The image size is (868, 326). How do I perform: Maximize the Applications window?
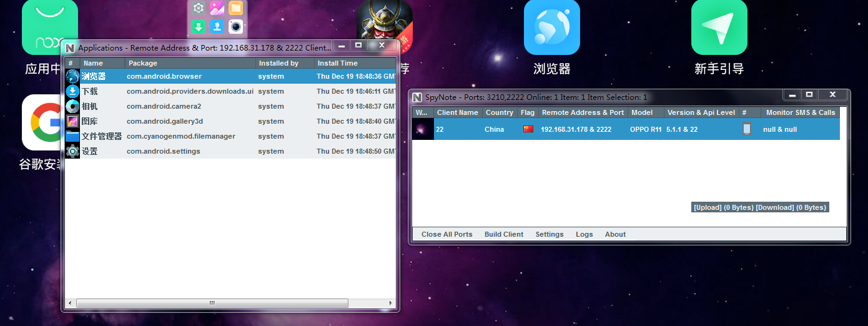point(358,45)
